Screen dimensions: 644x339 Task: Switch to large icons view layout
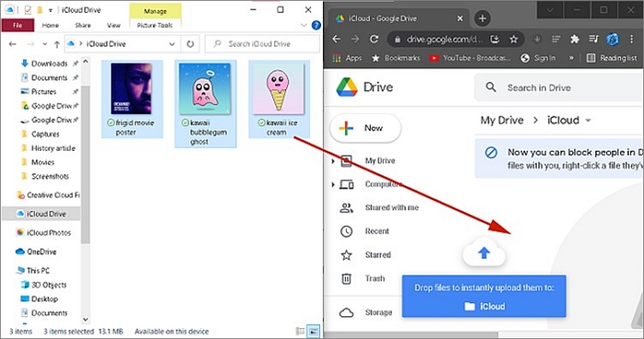coord(314,332)
